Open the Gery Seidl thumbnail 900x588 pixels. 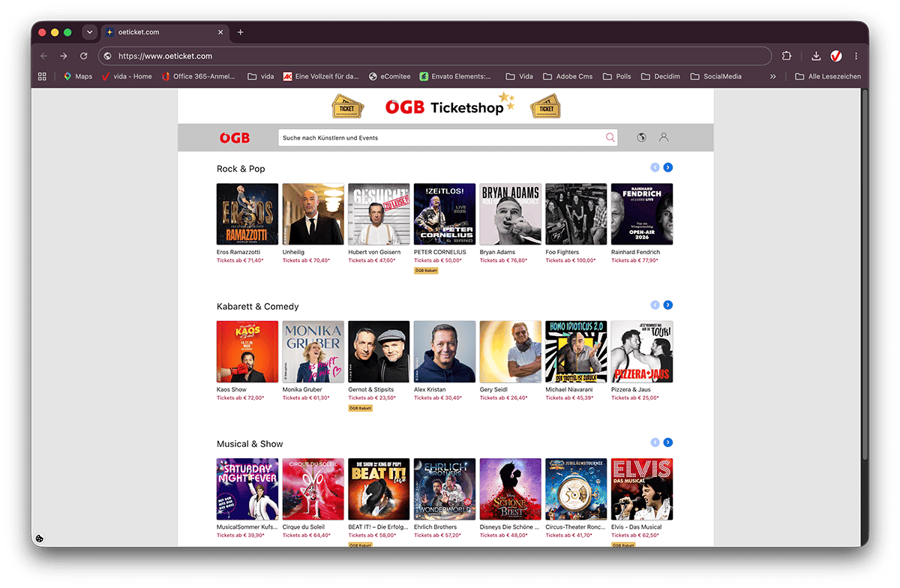click(x=511, y=352)
